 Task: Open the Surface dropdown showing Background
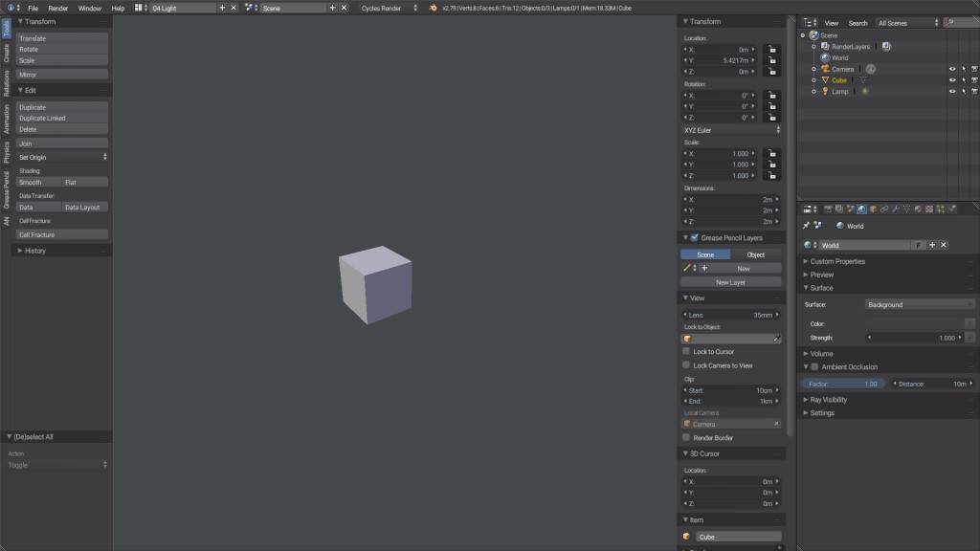(918, 303)
